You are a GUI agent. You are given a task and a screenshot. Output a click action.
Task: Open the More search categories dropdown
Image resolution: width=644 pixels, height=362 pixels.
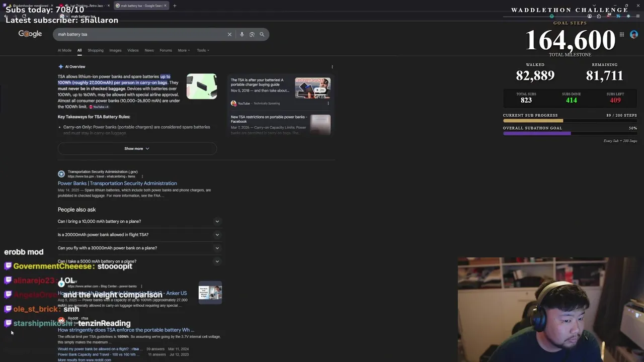[184, 50]
